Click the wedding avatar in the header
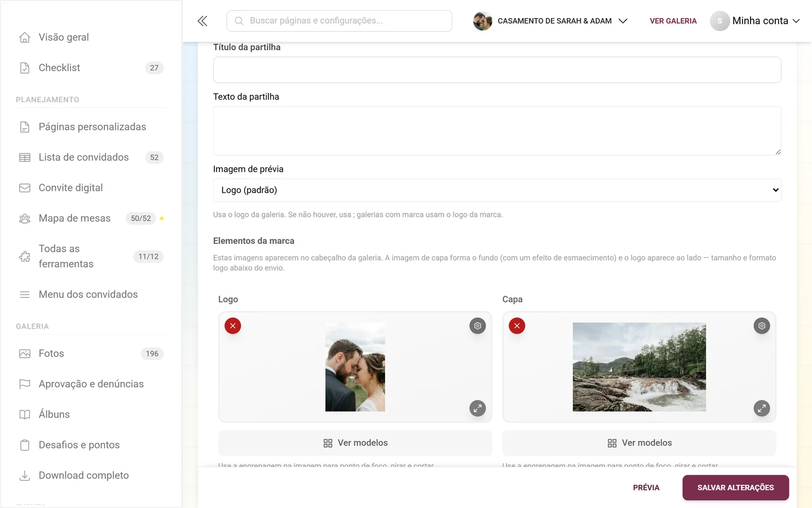The width and height of the screenshot is (812, 508). click(x=483, y=21)
